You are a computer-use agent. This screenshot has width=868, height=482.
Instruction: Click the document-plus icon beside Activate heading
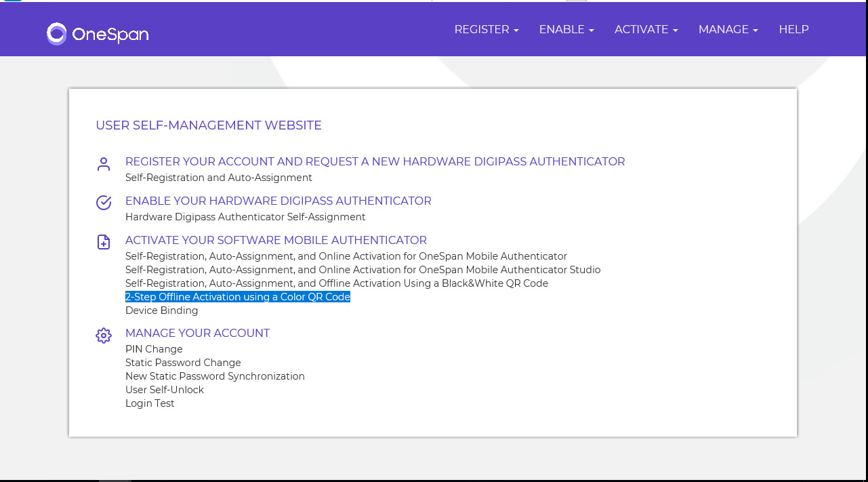[x=104, y=242]
